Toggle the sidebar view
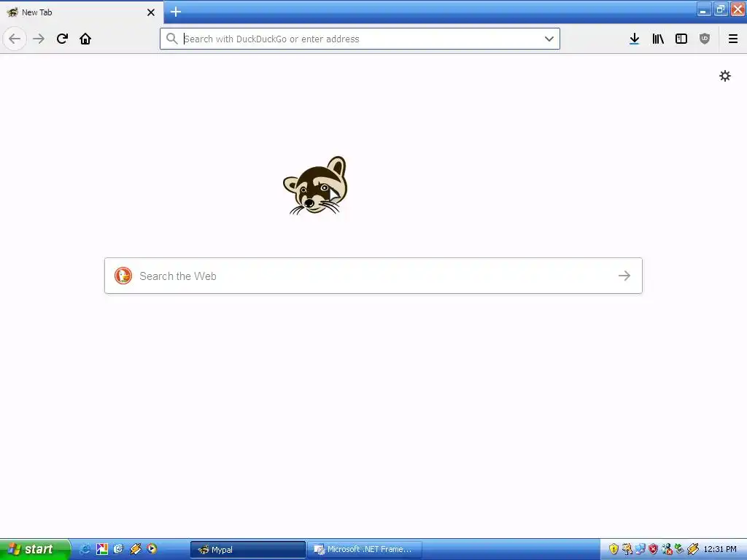The width and height of the screenshot is (747, 560). (681, 39)
